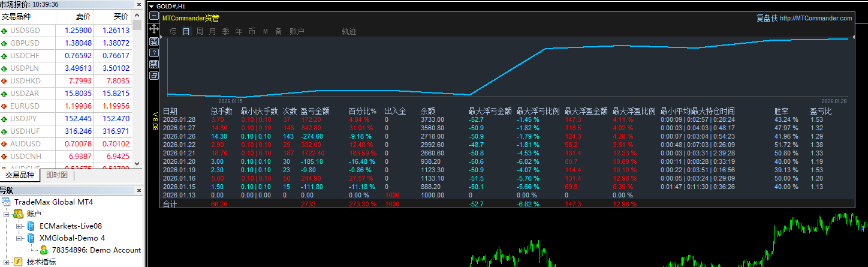Click the 1722.40 profit value

coord(312,153)
